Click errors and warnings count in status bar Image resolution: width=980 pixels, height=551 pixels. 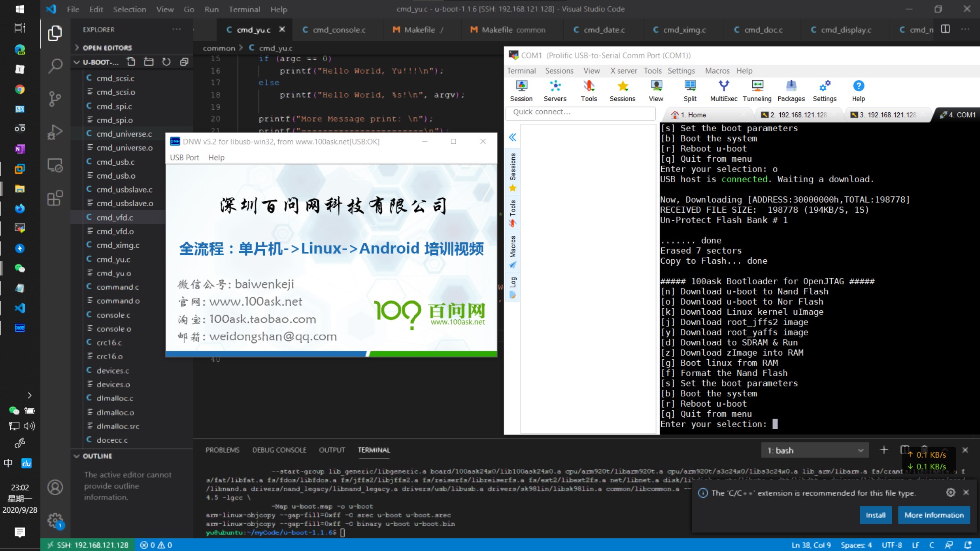156,545
